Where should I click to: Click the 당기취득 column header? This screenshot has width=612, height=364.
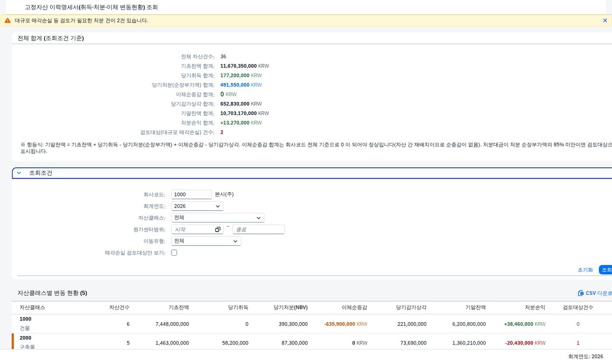point(238,308)
